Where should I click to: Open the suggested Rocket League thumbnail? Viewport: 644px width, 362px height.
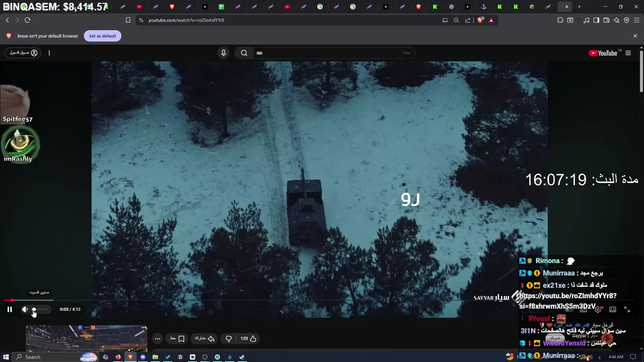[x=87, y=338]
